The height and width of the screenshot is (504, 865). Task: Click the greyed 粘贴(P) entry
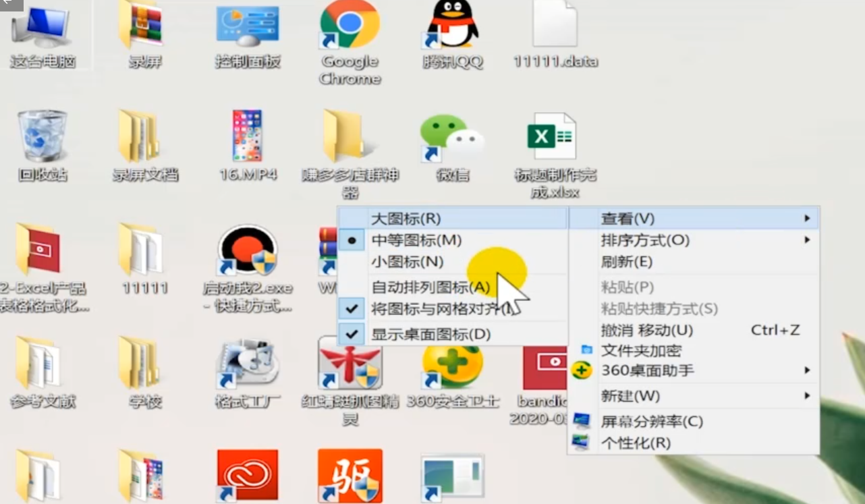[694, 287]
